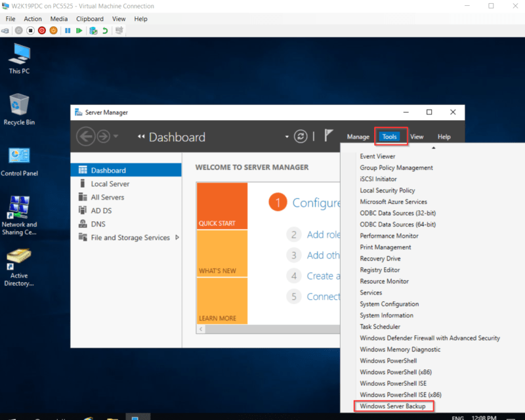This screenshot has width=525, height=420.
Task: Click the Checkpoint toolbar icon
Action: tap(93, 30)
